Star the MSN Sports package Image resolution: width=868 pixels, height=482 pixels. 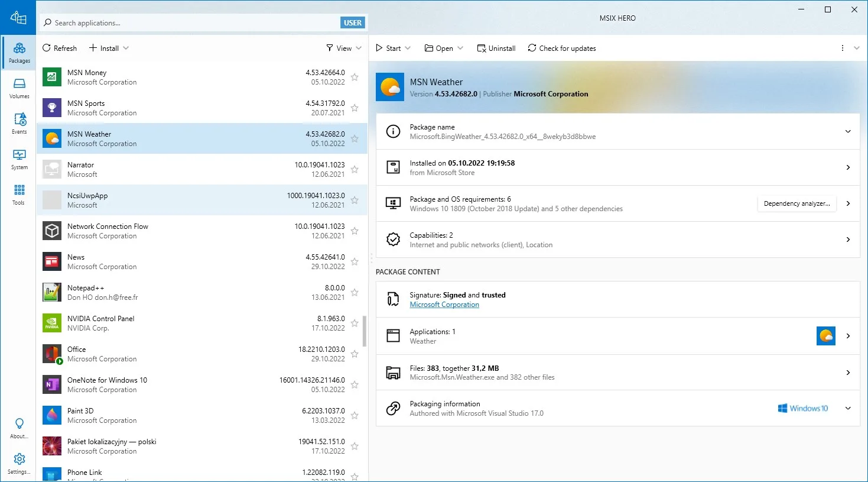[x=355, y=108]
